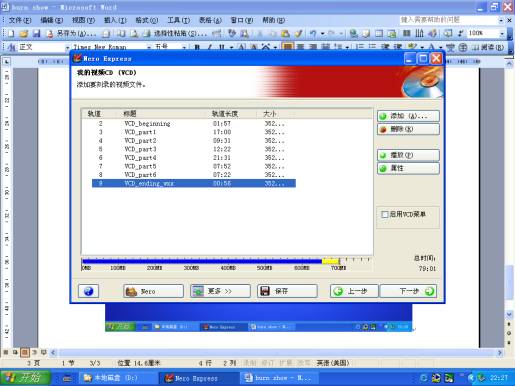Viewport: 515px width, 386px height.
Task: Open the Tools (工具) menu
Action: click(x=178, y=20)
